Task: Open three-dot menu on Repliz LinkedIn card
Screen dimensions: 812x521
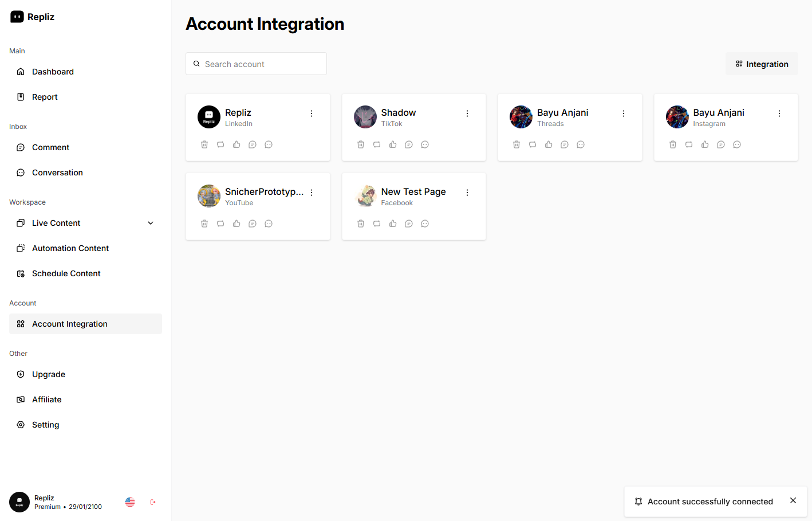Action: pyautogui.click(x=312, y=113)
